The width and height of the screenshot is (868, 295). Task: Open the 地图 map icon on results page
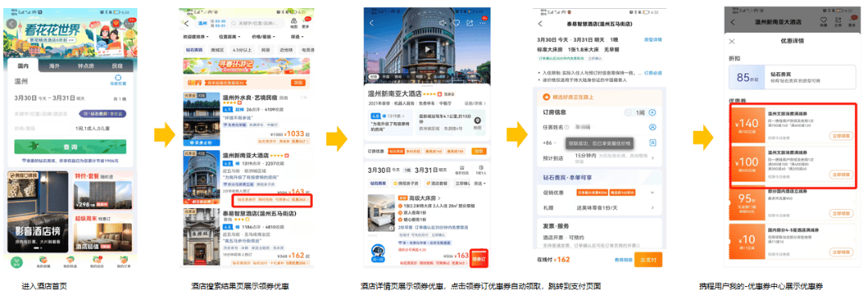293,24
